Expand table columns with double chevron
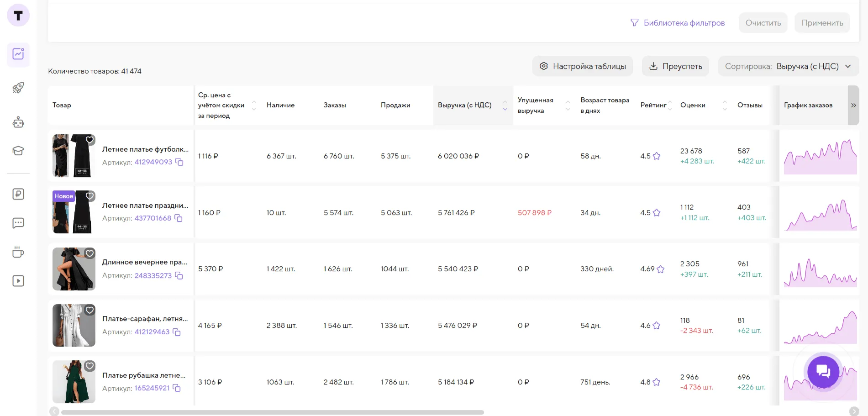The image size is (868, 416). [853, 105]
